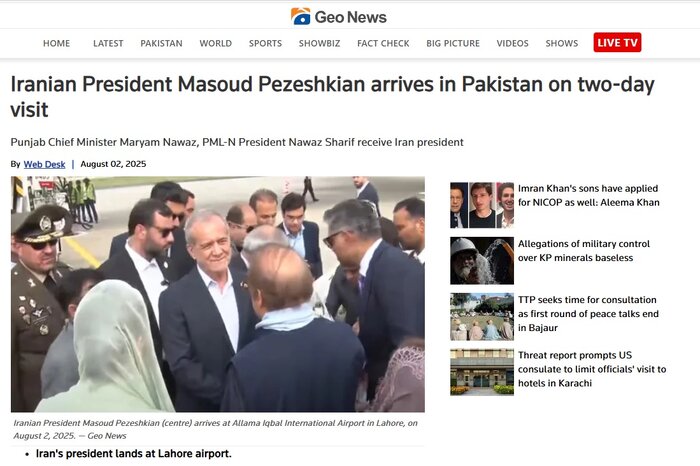
Task: Click the Geo News logo icon
Action: tap(300, 17)
